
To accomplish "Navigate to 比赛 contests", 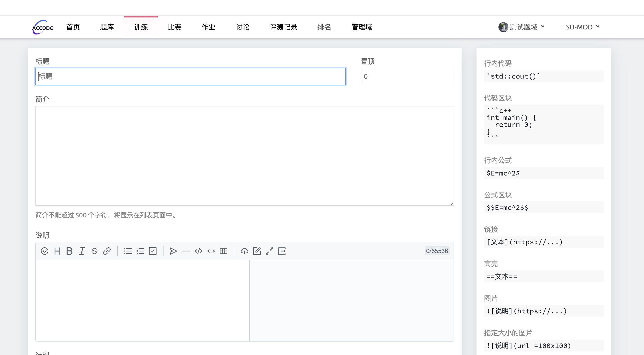I will pyautogui.click(x=175, y=27).
